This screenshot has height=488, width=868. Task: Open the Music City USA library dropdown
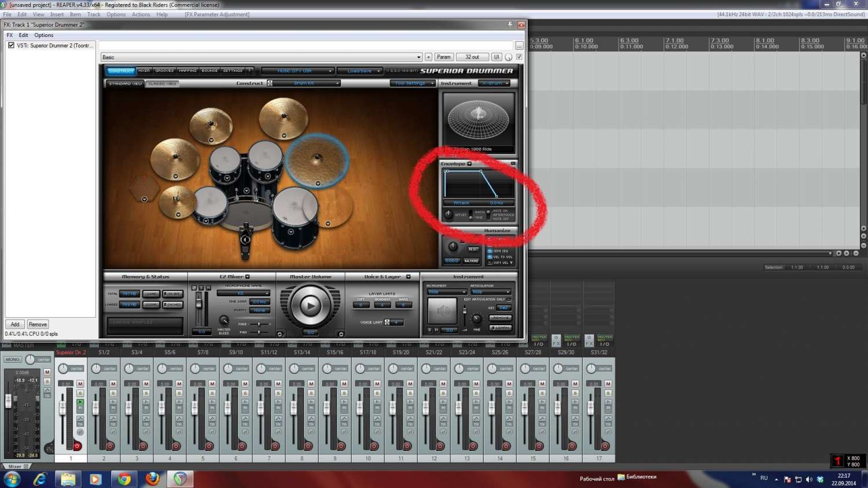297,71
